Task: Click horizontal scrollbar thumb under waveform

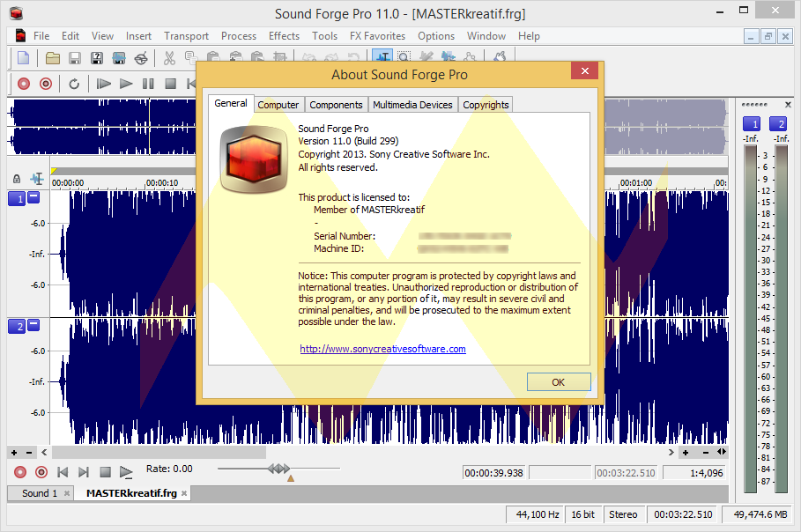Action: tap(159, 453)
